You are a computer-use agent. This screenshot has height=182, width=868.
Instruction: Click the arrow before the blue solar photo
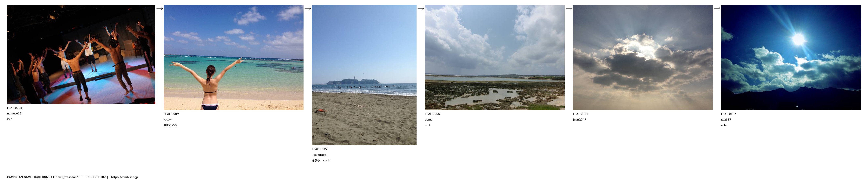pyautogui.click(x=717, y=8)
